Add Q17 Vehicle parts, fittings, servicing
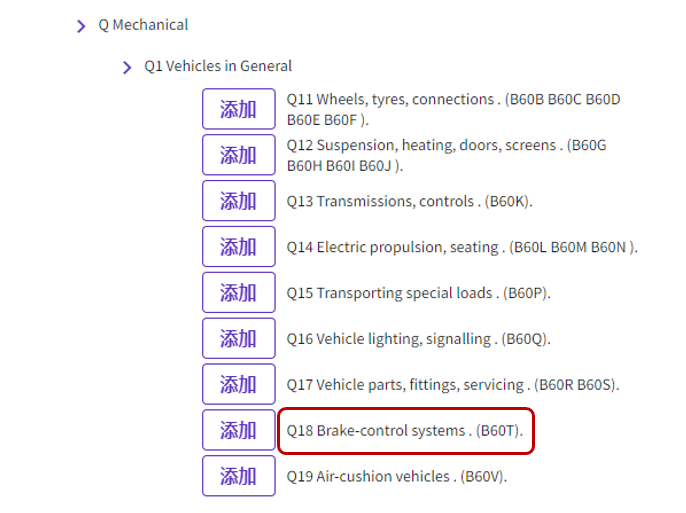Image resolution: width=686 pixels, height=513 pixels. point(238,385)
